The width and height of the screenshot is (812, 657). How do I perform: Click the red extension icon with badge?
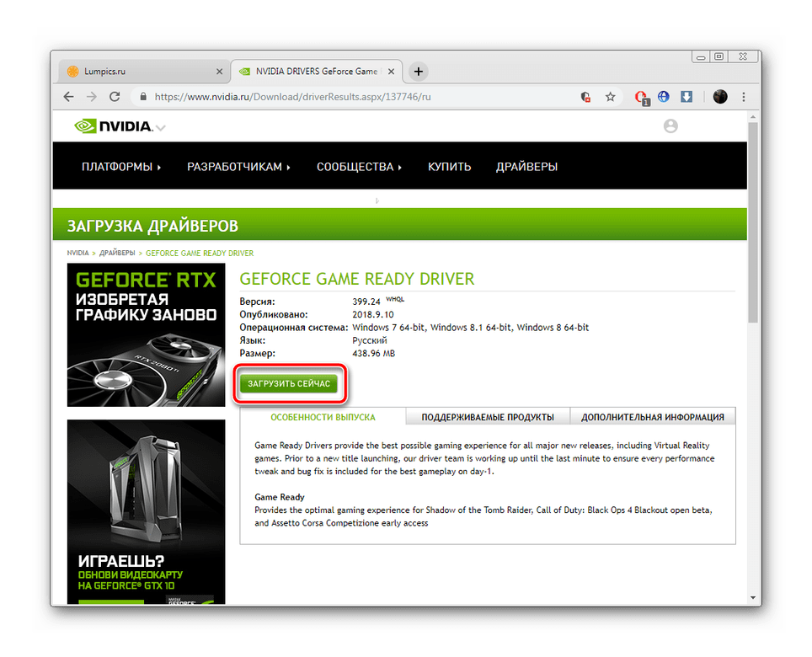coord(642,98)
